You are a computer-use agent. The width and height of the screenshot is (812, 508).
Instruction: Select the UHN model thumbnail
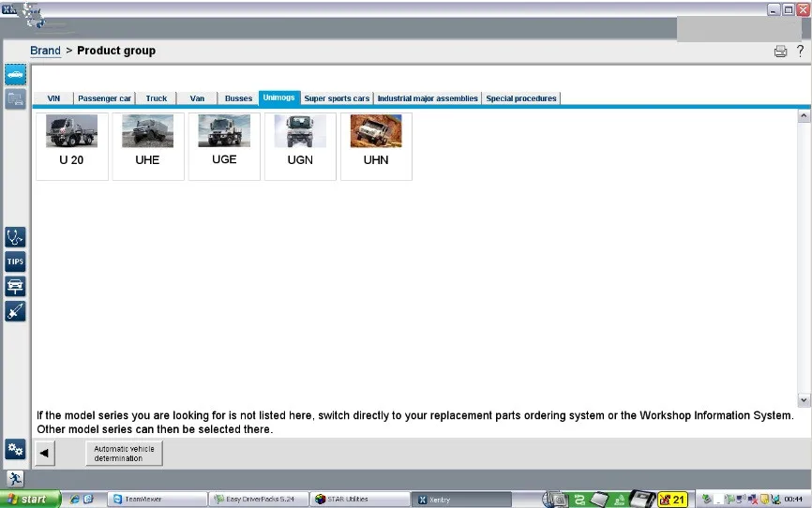click(x=377, y=146)
